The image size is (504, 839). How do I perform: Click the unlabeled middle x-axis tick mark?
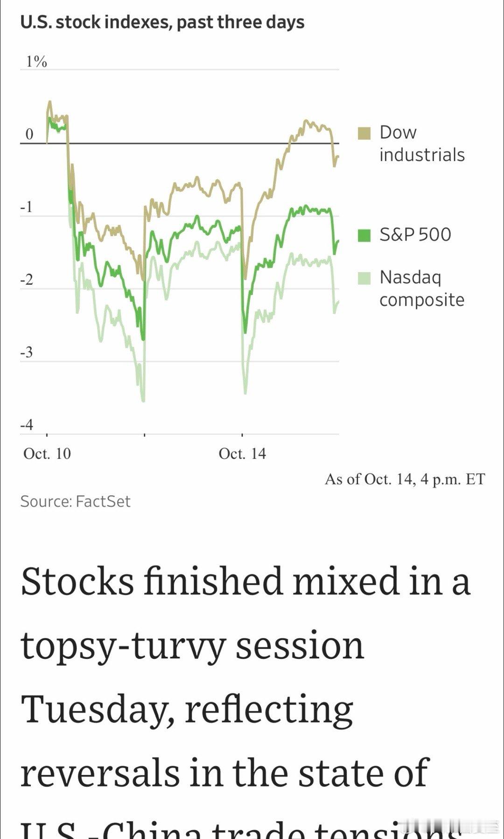[x=145, y=435]
